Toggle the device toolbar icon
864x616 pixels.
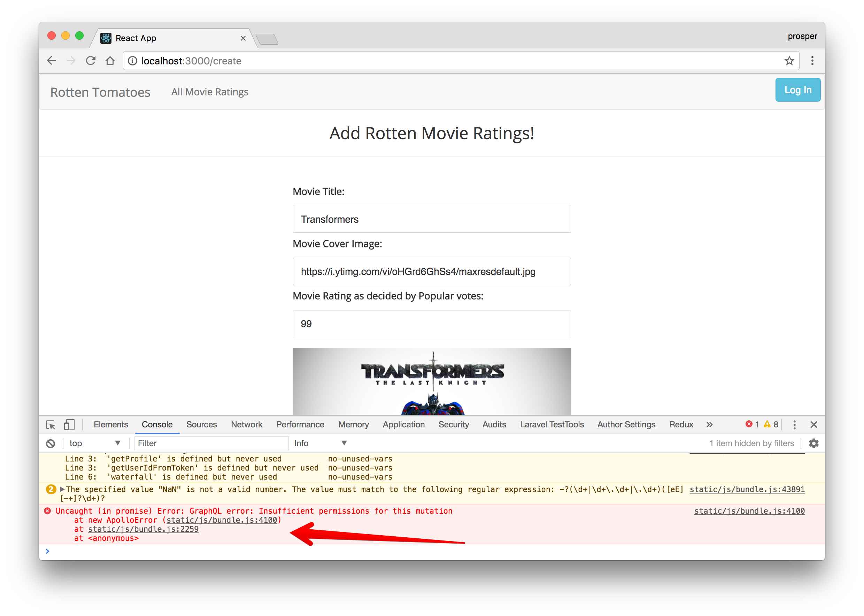click(x=69, y=425)
